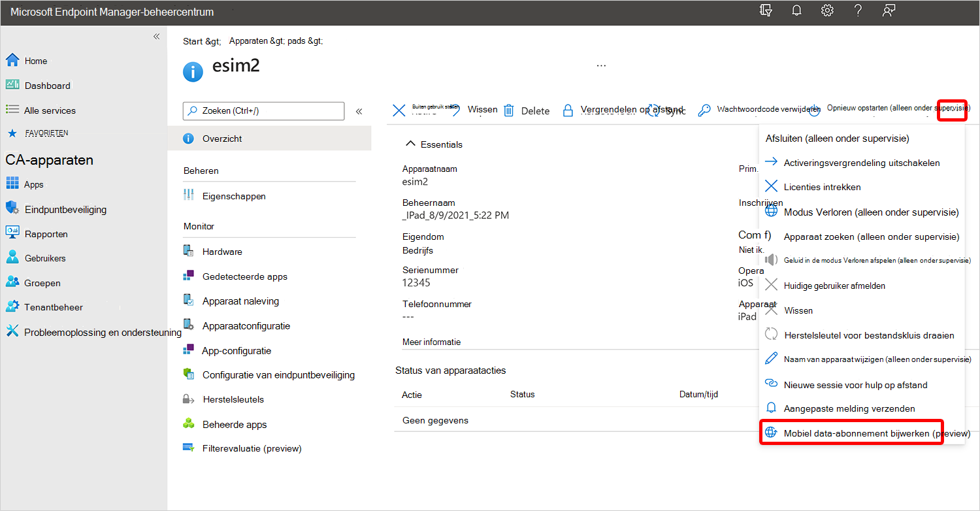Open the Overzicht menu item
Image resolution: width=980 pixels, height=511 pixels.
(x=269, y=139)
